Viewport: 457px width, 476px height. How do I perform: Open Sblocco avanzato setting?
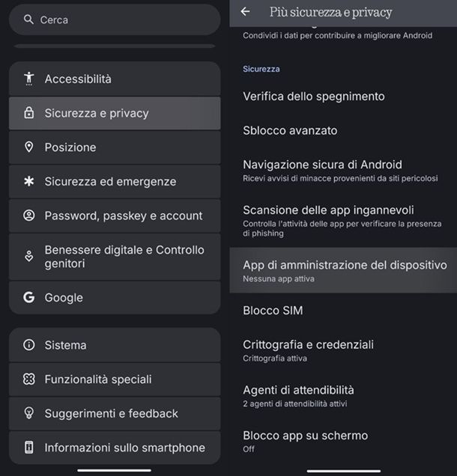tap(290, 130)
